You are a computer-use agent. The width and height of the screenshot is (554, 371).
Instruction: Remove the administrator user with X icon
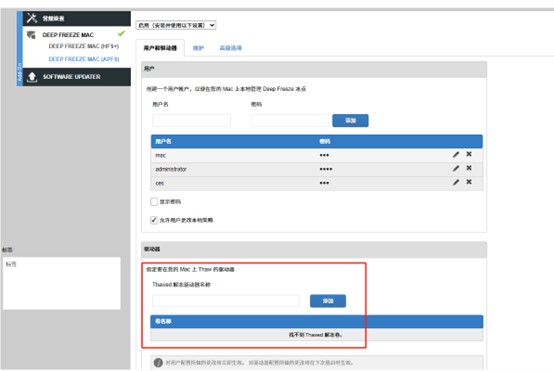(469, 168)
